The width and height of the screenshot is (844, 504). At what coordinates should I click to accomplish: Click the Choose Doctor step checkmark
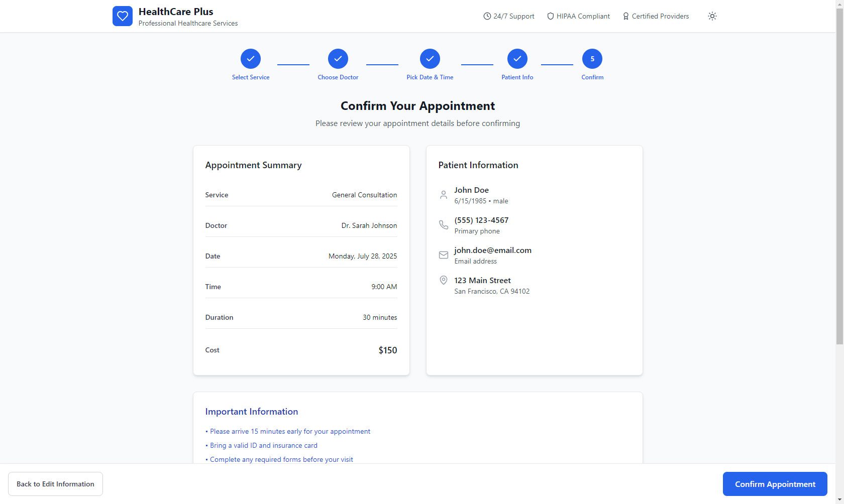click(x=338, y=59)
